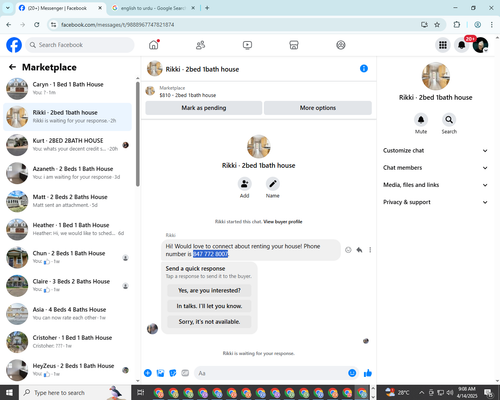This screenshot has width=500, height=400.
Task: Open Heather - 1 Bed 1 Bath House chat
Action: point(68,229)
